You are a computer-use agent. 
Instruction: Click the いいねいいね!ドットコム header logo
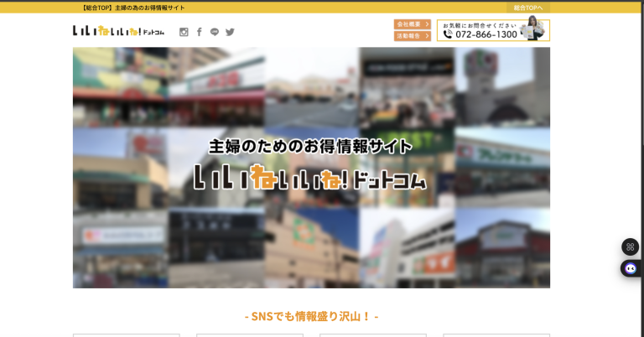click(118, 31)
